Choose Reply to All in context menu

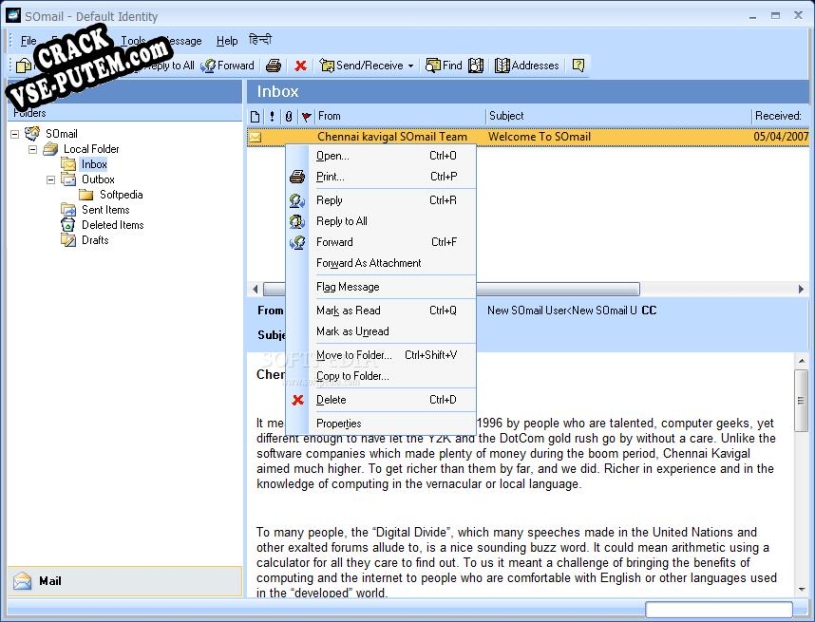(342, 221)
